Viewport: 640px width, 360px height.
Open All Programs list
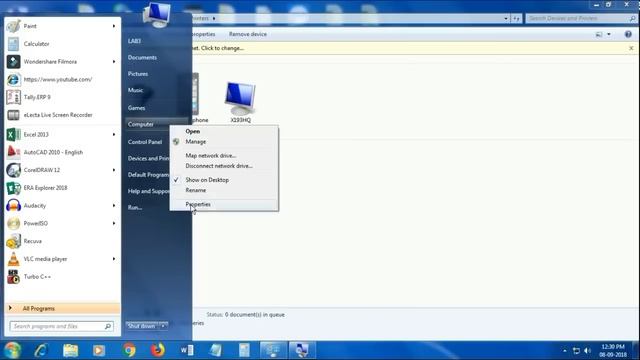pos(62,309)
